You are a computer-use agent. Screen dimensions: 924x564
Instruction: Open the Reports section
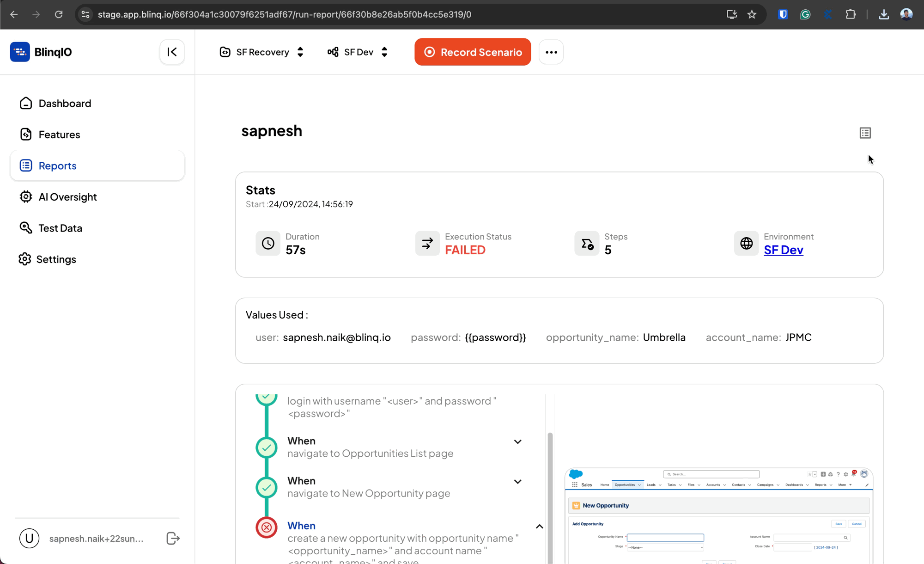58,166
